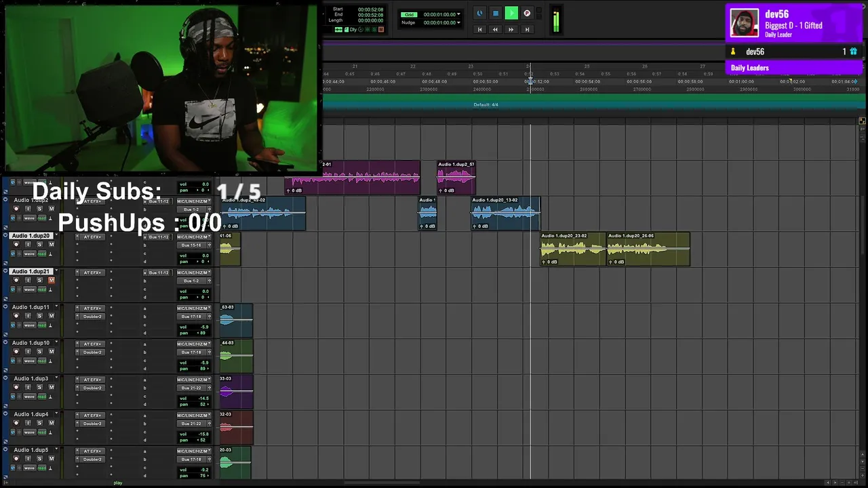
Task: Click the green Play transport button
Action: coord(511,13)
